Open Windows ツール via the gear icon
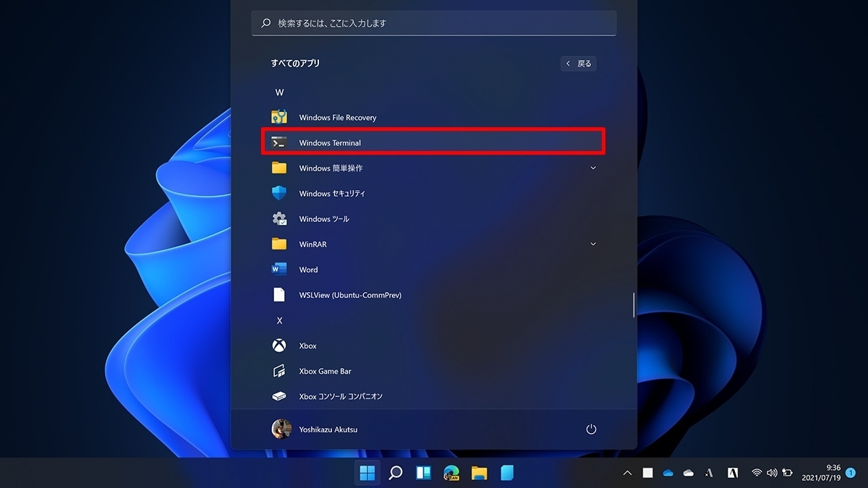The image size is (868, 488). pos(279,218)
